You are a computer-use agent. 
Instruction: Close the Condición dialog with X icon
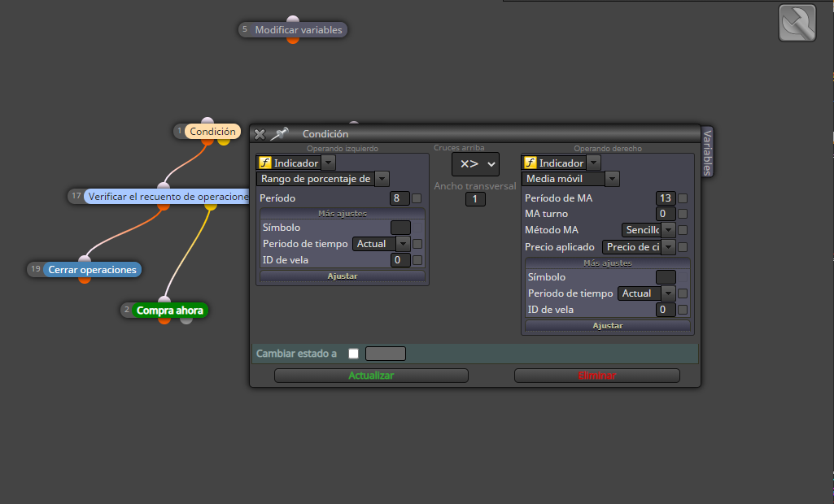260,134
